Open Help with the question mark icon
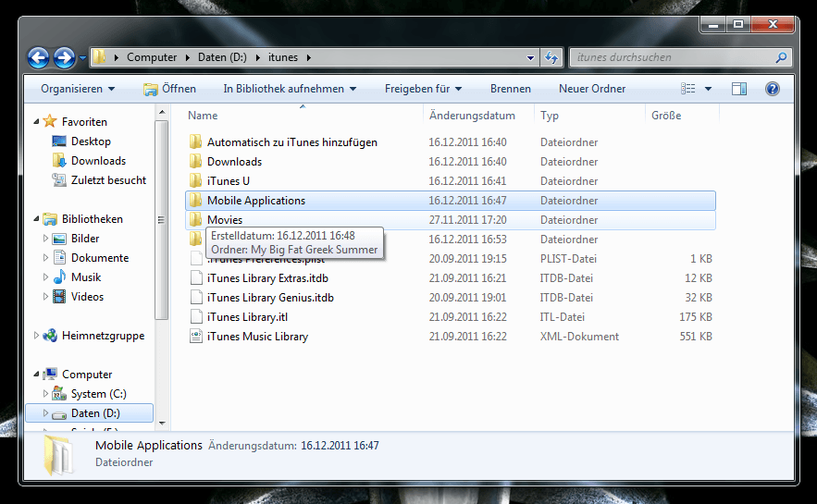Viewport: 817px width, 504px height. 773,89
